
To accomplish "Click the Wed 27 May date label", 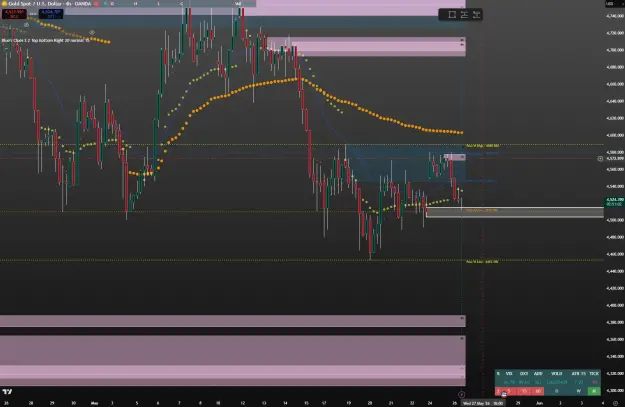I will pyautogui.click(x=482, y=403).
